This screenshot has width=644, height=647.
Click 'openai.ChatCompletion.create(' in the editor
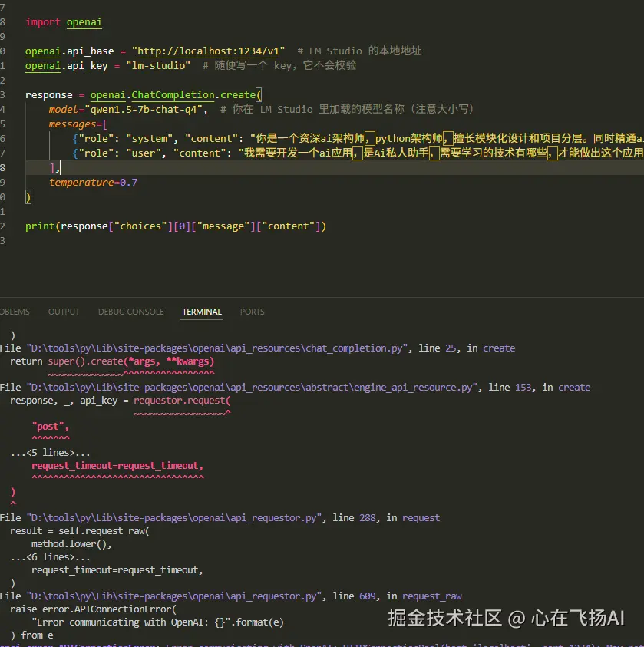pos(176,95)
